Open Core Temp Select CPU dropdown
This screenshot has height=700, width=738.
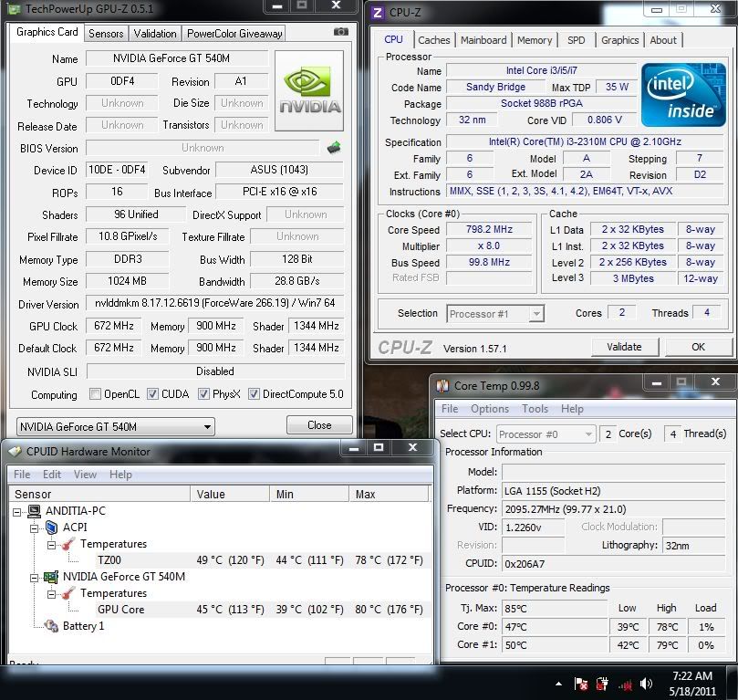click(546, 434)
